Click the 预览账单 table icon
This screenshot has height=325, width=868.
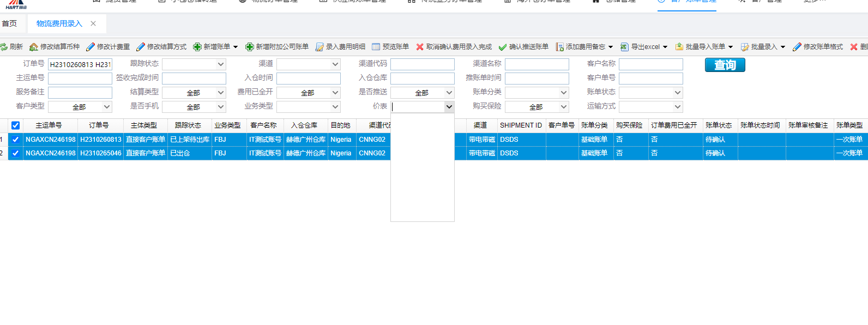tap(376, 47)
